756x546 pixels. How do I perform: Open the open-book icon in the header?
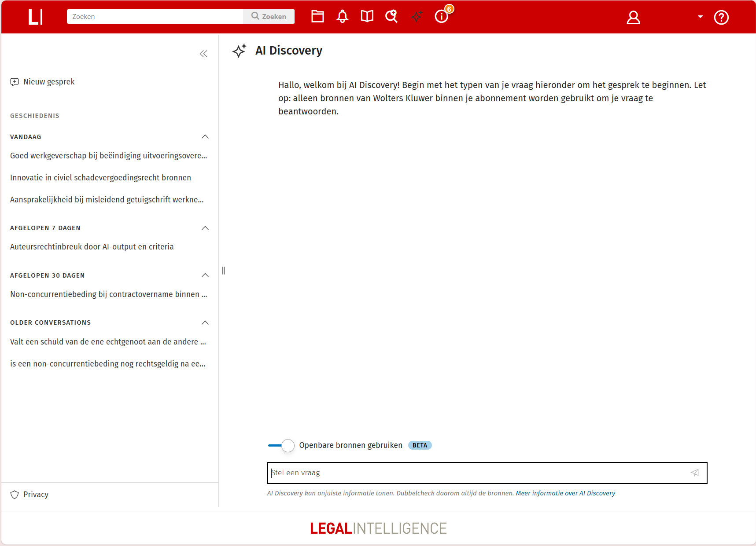pos(367,17)
